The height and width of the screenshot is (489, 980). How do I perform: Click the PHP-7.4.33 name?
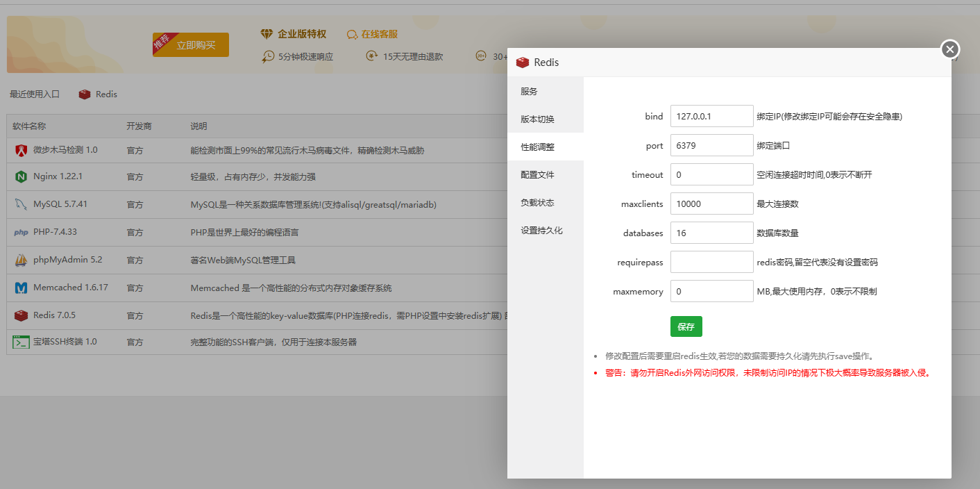(55, 232)
